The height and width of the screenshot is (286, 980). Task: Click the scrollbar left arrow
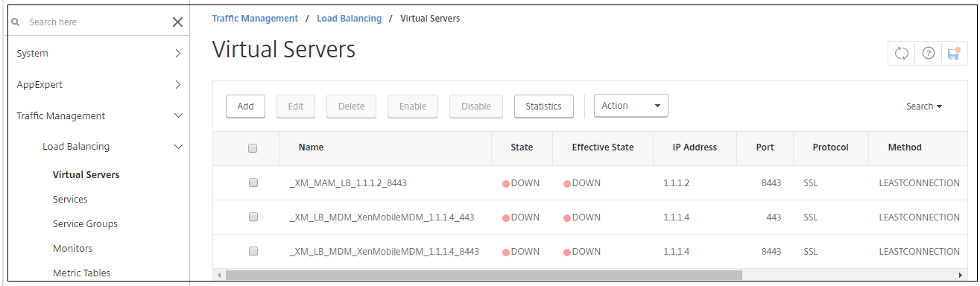coord(219,275)
